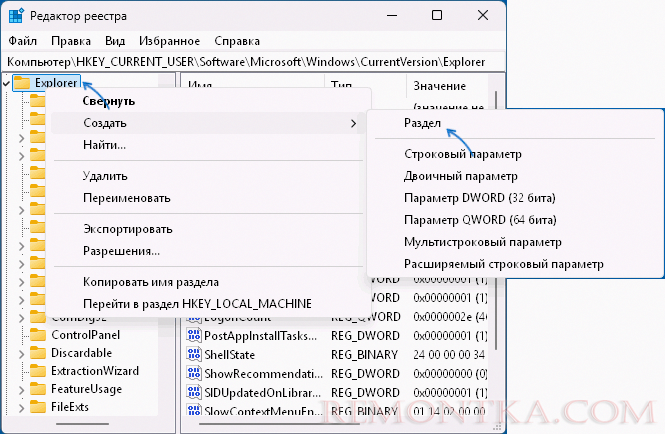
Task: Expand the Discardable key chevron
Action: [21, 353]
